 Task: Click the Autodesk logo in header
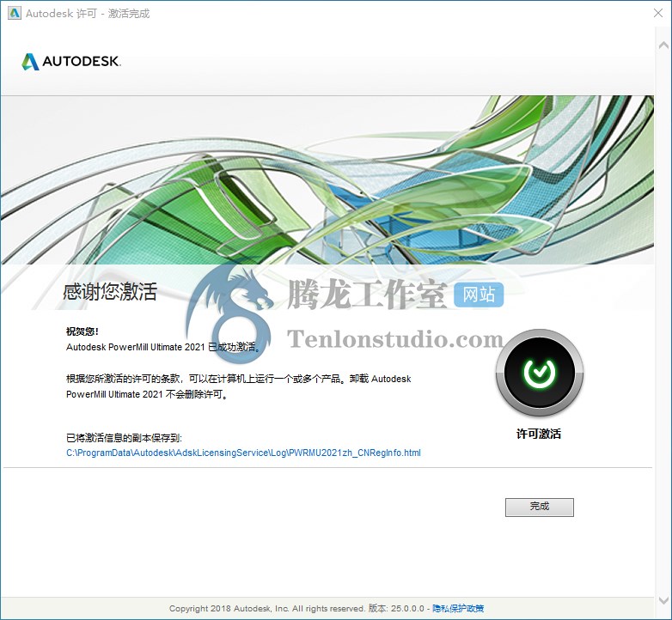coord(71,61)
